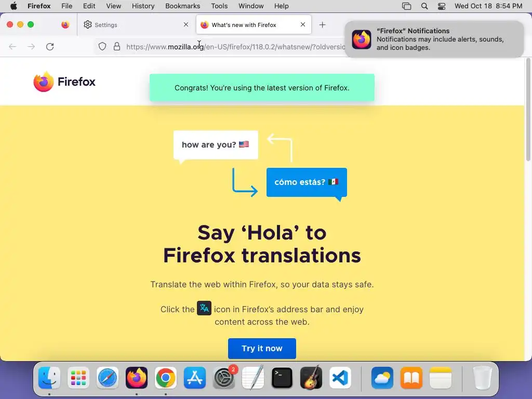Reload the current page

coord(50,46)
